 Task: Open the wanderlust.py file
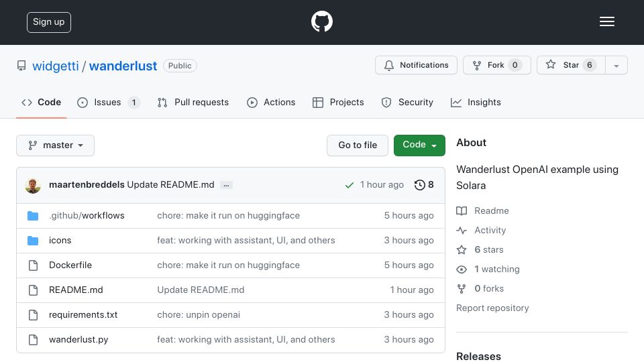(x=78, y=339)
